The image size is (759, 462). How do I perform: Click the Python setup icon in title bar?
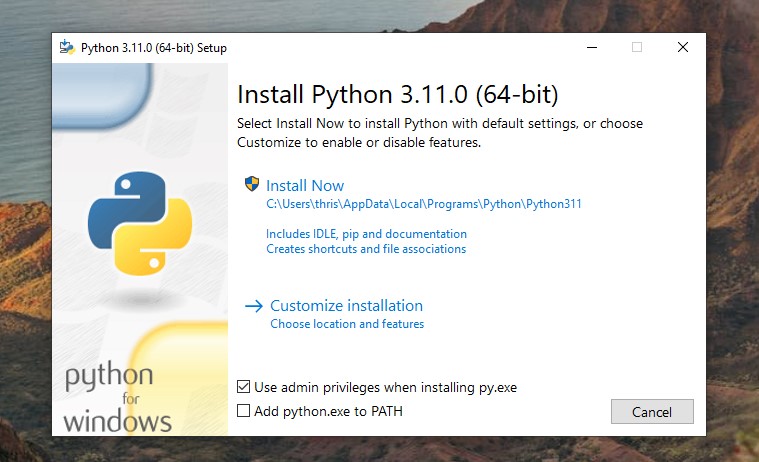[67, 47]
